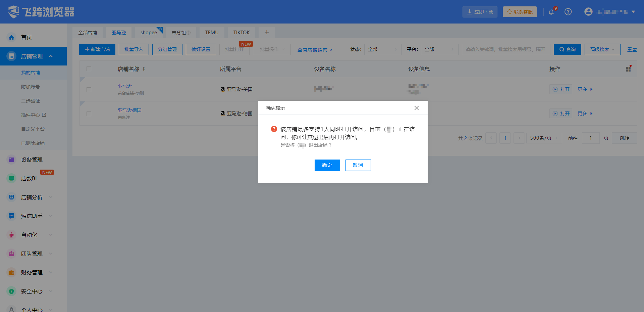Open 已删除店铺 in the sidebar

tap(33, 143)
